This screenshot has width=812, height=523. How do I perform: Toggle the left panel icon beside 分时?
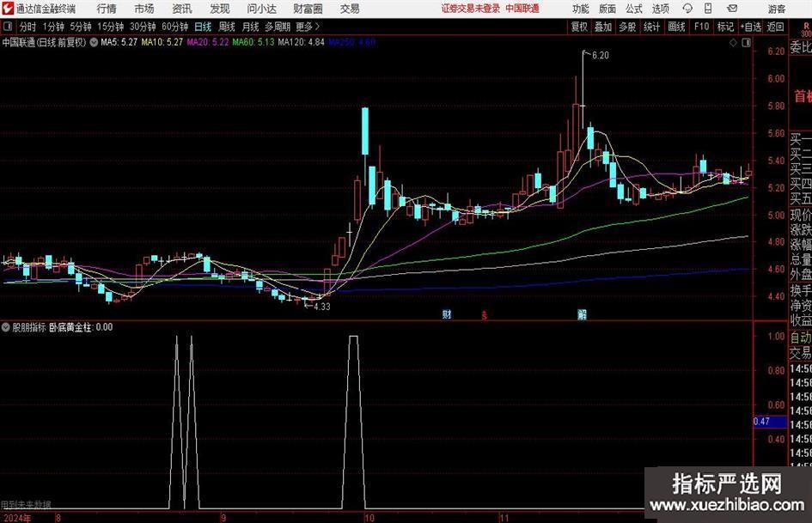[x=8, y=27]
